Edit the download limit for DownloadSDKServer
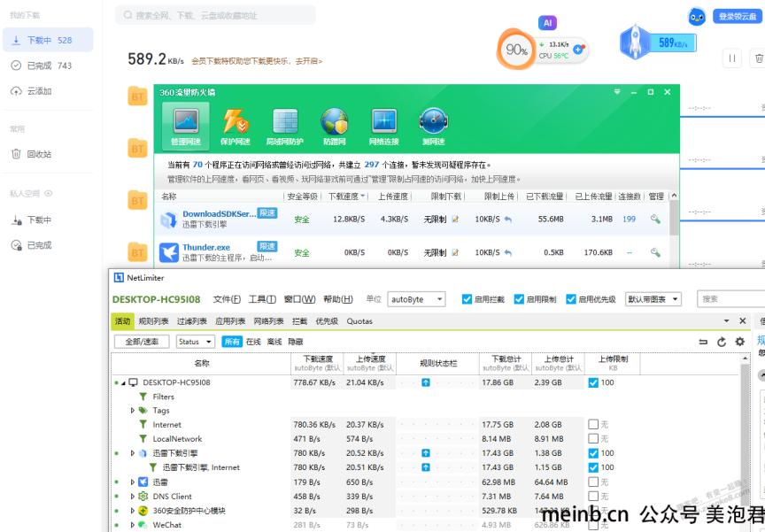Viewport: 765px width, 532px height. pyautogui.click(x=455, y=220)
